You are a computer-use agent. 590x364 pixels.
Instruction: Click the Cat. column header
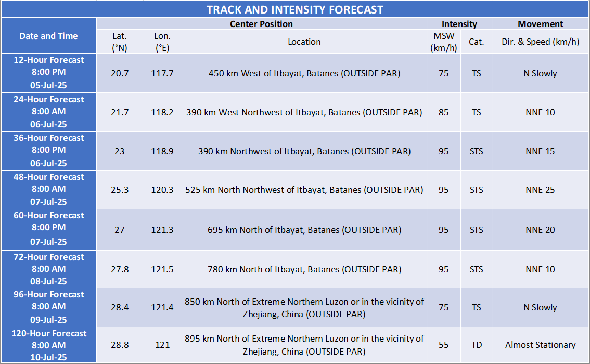[477, 42]
